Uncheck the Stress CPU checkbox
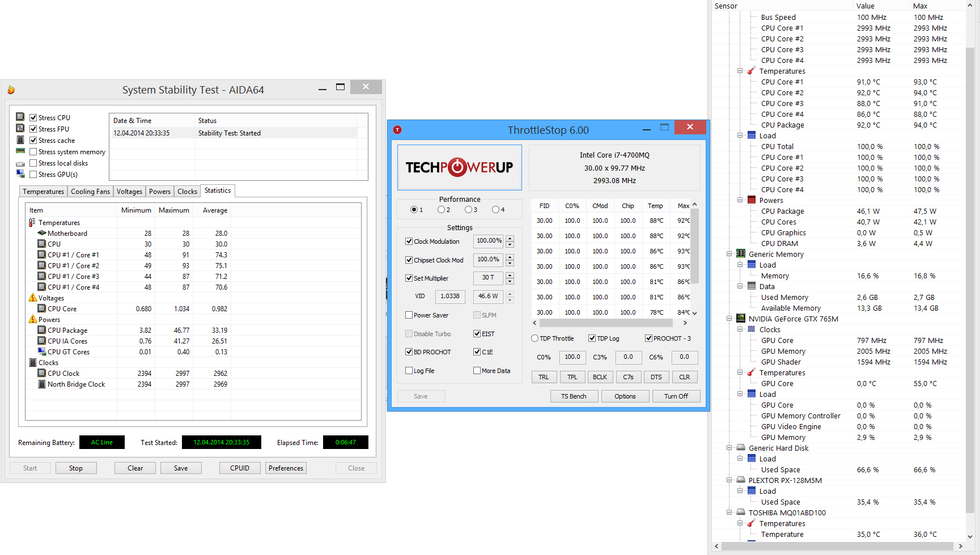Image resolution: width=980 pixels, height=555 pixels. coord(33,117)
